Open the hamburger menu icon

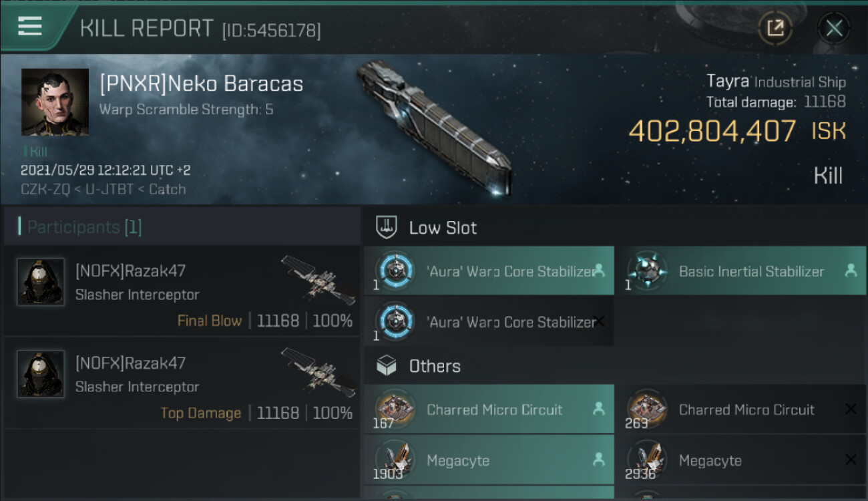coord(30,27)
